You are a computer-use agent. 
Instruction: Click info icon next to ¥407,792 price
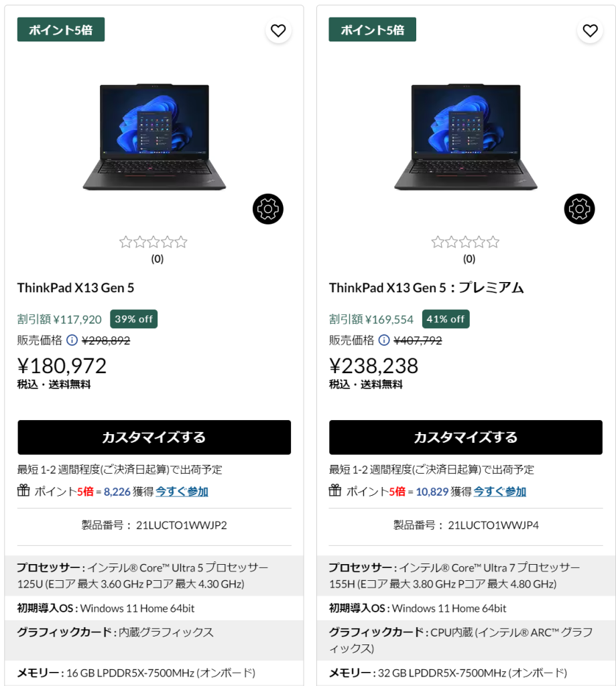[x=383, y=340]
